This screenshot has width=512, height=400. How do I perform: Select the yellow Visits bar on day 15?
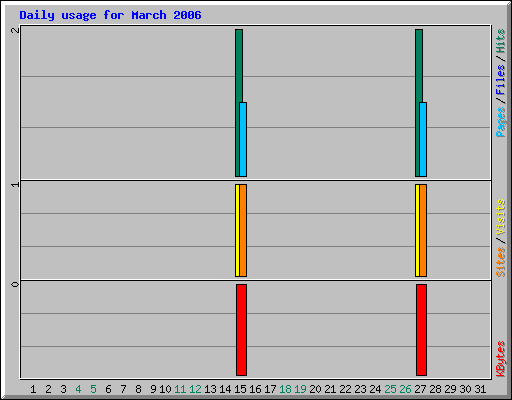[237, 230]
